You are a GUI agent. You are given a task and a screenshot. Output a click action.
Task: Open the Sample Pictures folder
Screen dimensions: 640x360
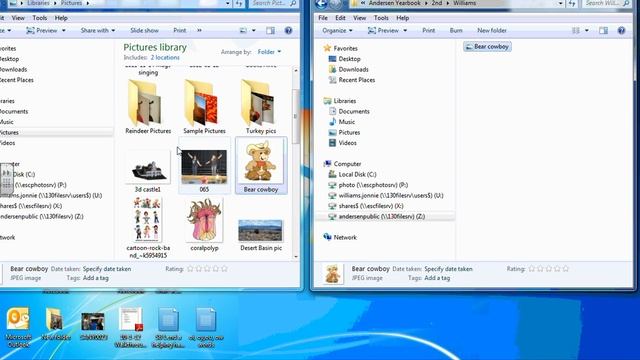point(204,107)
